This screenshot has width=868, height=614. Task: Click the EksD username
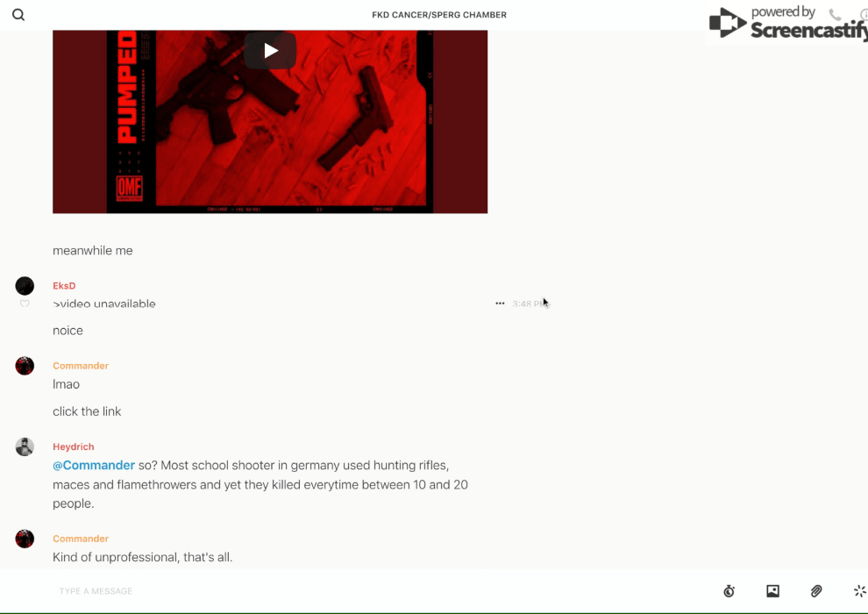tap(64, 286)
